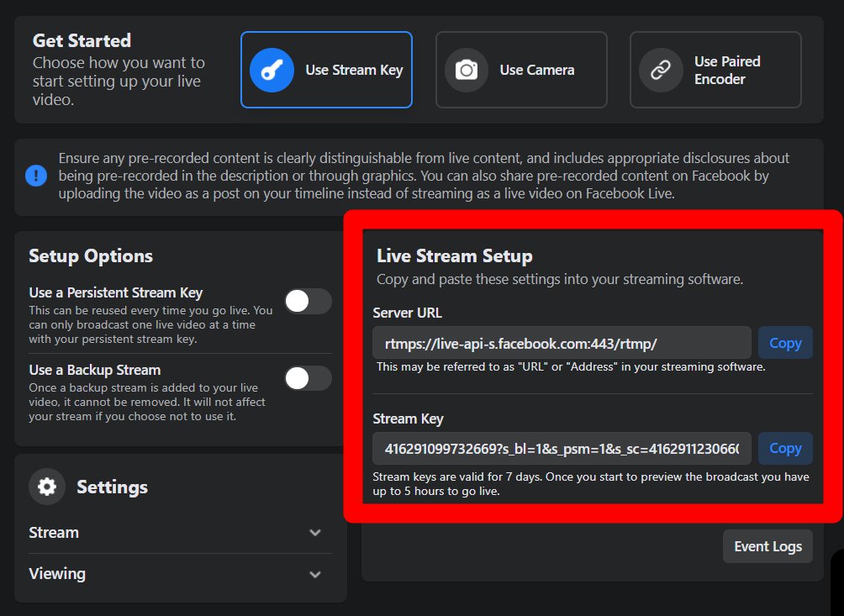Screen dimensions: 844x616
Task: Click the 'This can be reused every time' description
Action: pyautogui.click(x=150, y=324)
